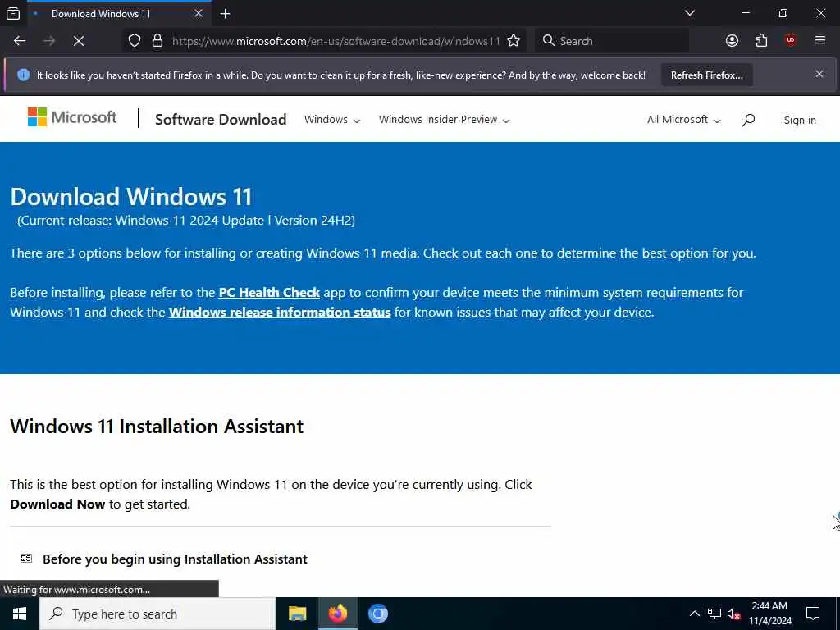Open the network status tray icon
Viewport: 840px width, 630px height.
(714, 614)
